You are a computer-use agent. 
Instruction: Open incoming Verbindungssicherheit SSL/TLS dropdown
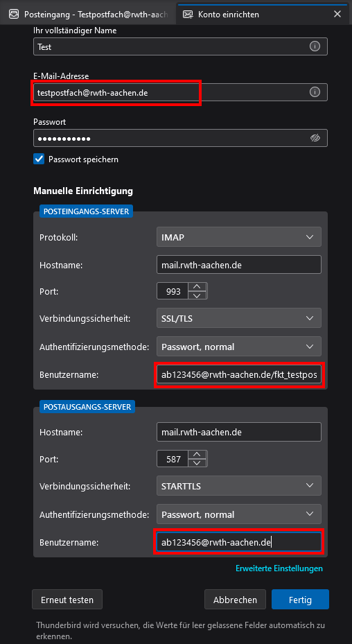coord(238,318)
